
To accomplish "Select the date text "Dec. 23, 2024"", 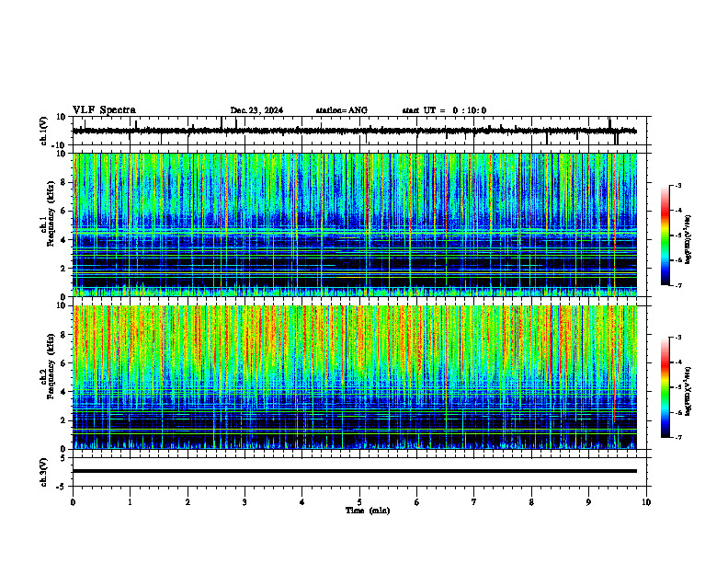I will coord(256,110).
